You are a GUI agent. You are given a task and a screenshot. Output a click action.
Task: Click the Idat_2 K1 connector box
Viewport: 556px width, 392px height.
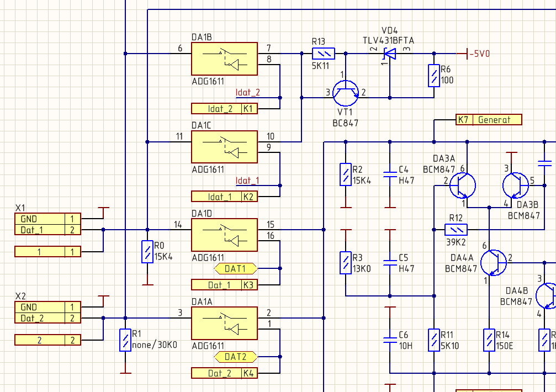click(x=225, y=108)
